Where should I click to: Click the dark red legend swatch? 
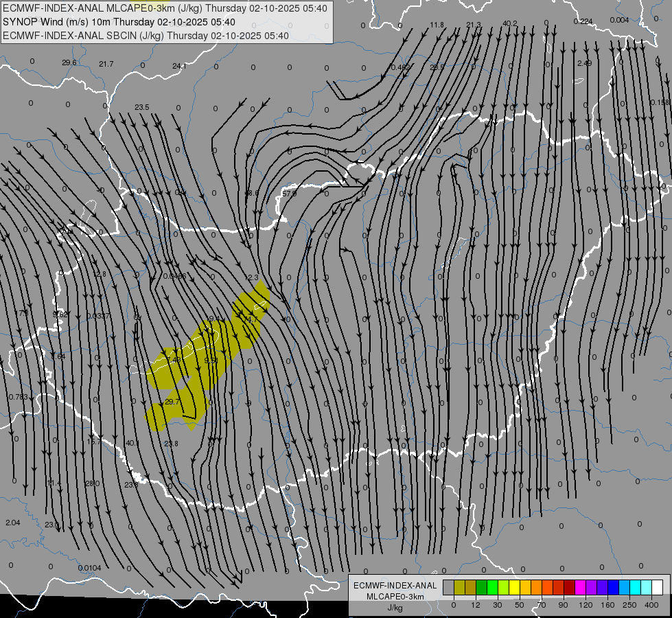(570, 587)
